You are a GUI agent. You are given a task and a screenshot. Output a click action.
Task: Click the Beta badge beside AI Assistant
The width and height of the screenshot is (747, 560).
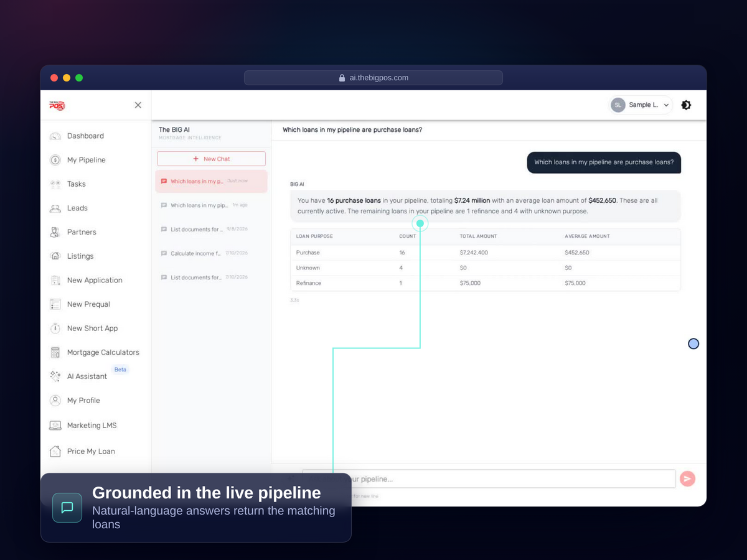(x=120, y=370)
